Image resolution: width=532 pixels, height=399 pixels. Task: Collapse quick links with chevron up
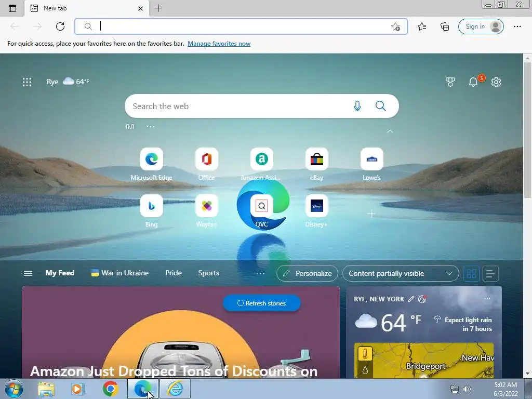pos(390,131)
